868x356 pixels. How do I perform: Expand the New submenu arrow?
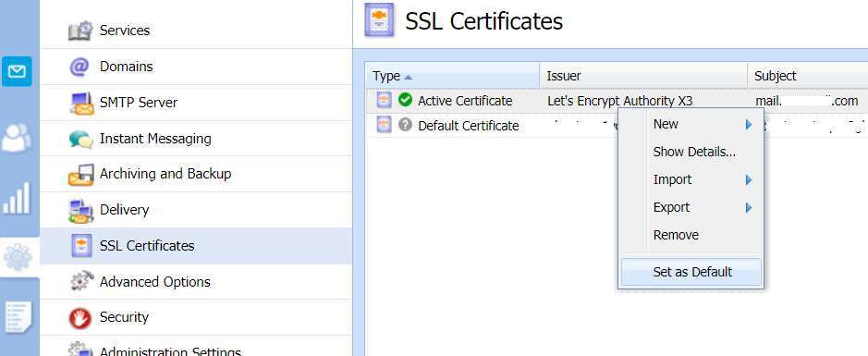(749, 125)
